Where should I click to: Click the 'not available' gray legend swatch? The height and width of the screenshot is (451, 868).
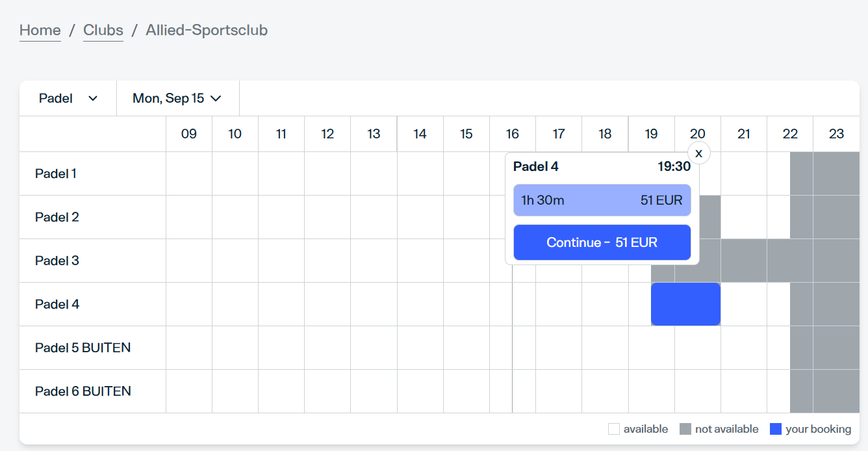tap(685, 429)
